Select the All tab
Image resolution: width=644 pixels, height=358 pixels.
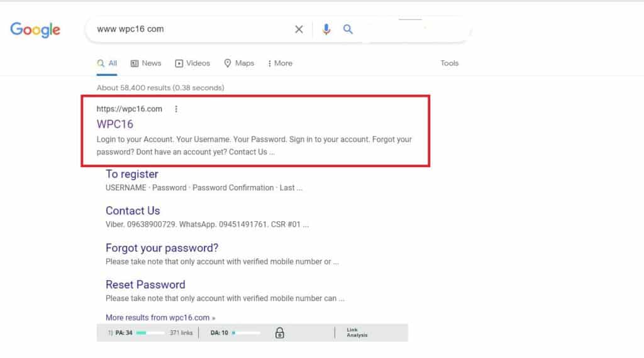point(107,63)
